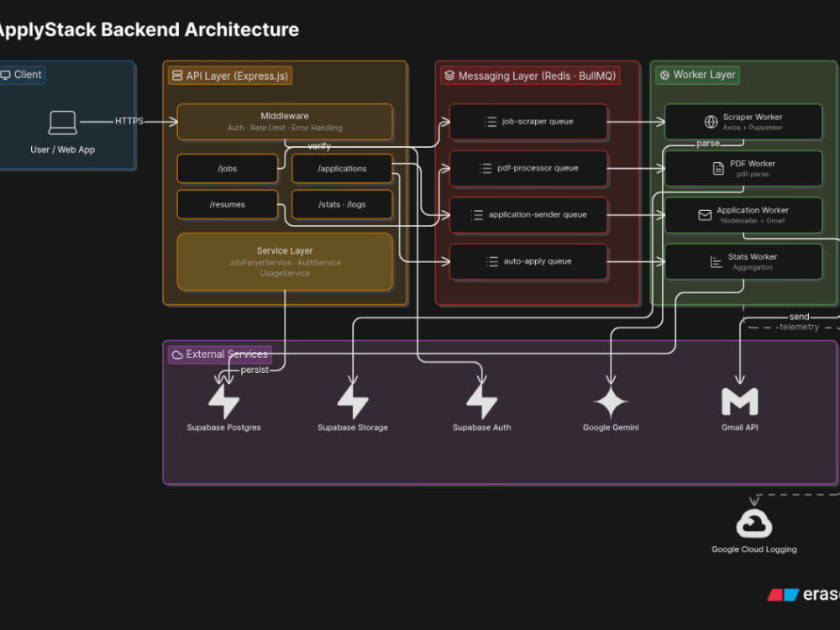
Task: Click the API Layer server icon
Action: pos(176,76)
